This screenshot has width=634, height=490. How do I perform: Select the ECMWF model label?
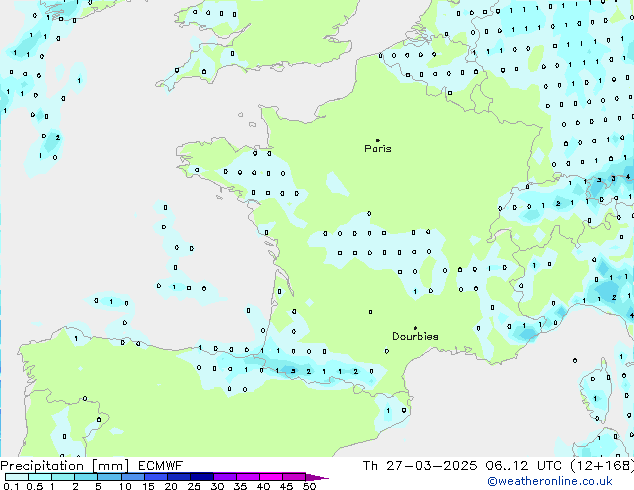click(161, 466)
